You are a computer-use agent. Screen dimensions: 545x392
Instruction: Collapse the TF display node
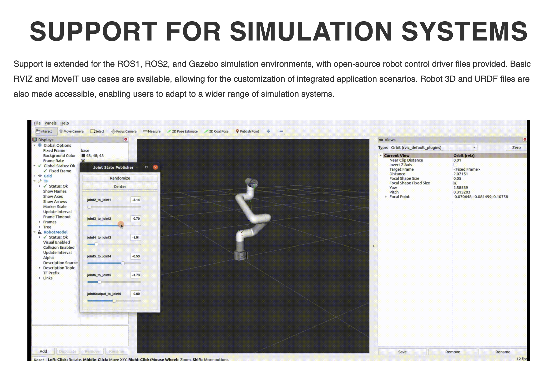34,181
